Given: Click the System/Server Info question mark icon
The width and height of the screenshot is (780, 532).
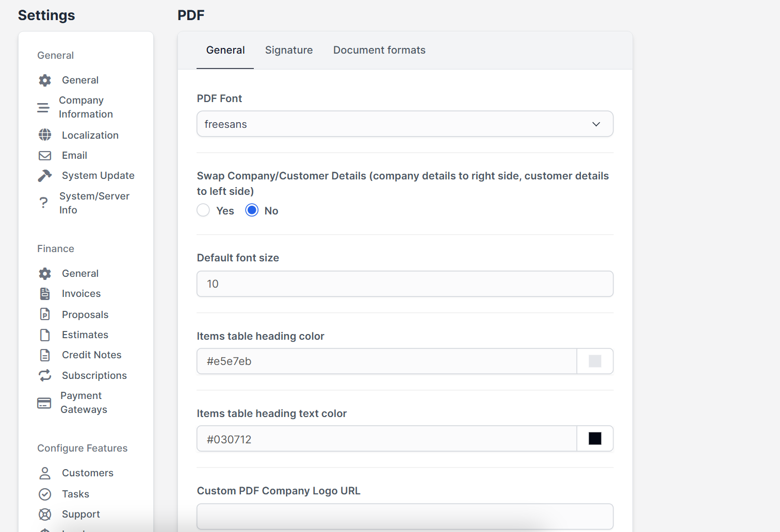Looking at the screenshot, I should pyautogui.click(x=43, y=203).
